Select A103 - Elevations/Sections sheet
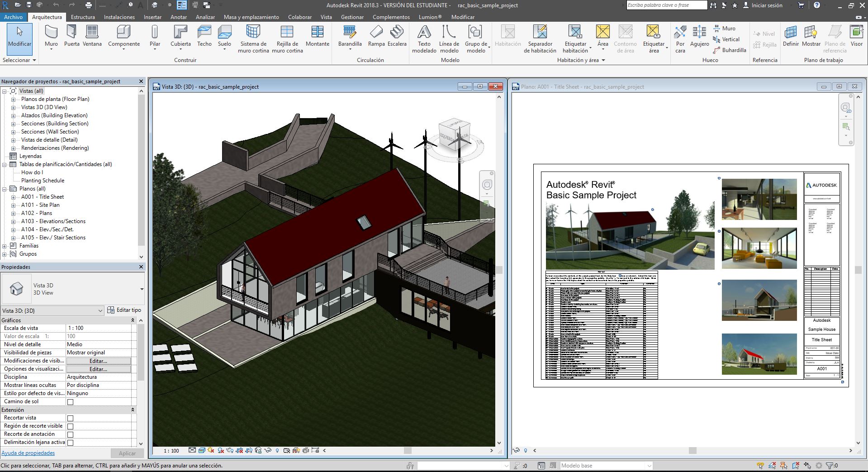 tap(53, 221)
